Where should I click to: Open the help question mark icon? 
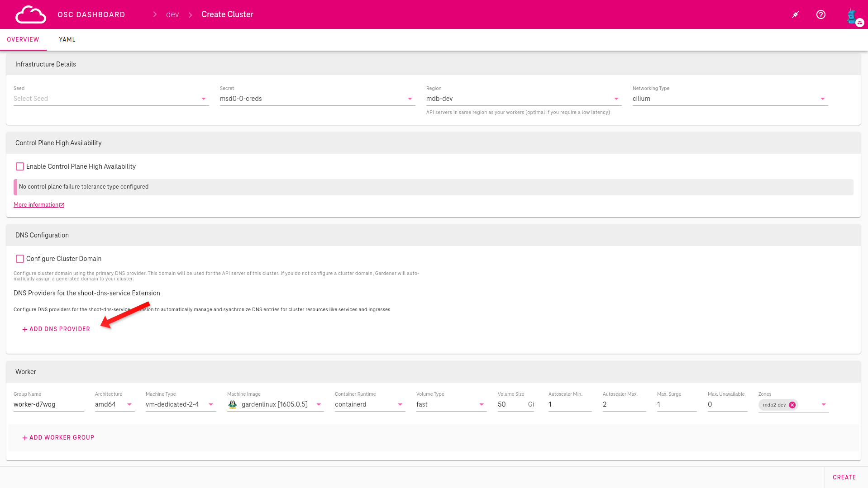[820, 14]
